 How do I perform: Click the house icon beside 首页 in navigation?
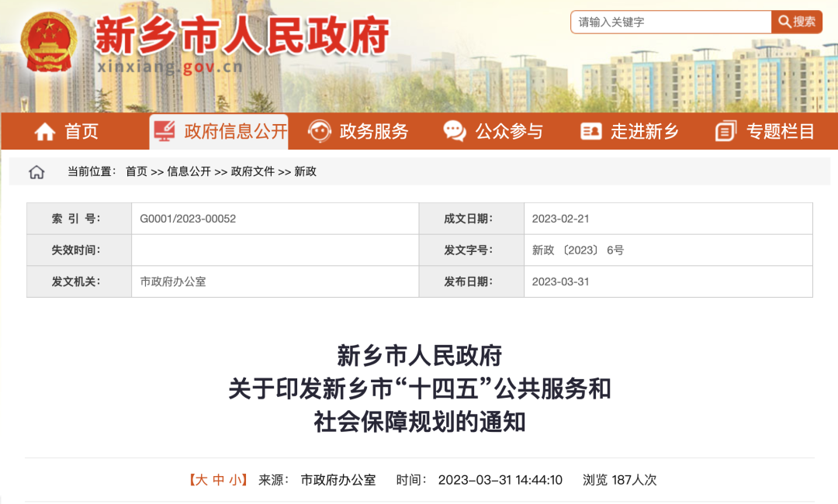pos(45,131)
